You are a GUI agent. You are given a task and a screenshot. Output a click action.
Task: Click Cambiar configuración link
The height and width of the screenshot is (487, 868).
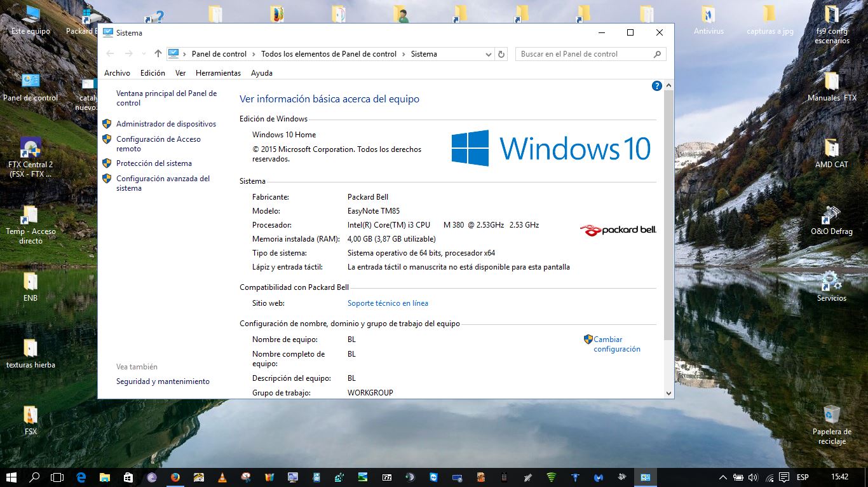pos(616,344)
